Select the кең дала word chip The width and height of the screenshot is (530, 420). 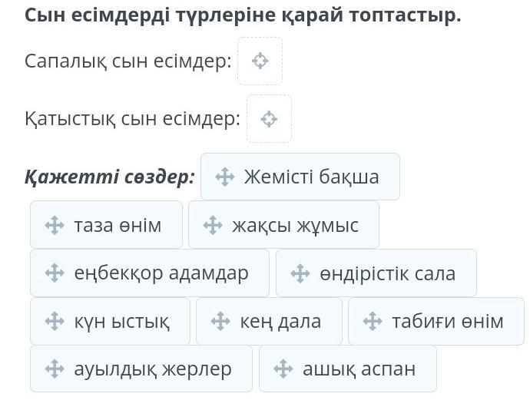pyautogui.click(x=269, y=321)
